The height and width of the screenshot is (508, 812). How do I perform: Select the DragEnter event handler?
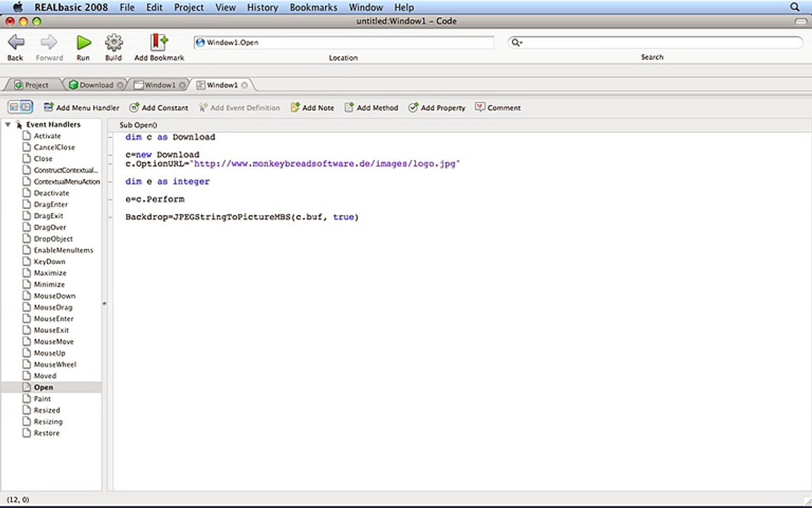(51, 204)
